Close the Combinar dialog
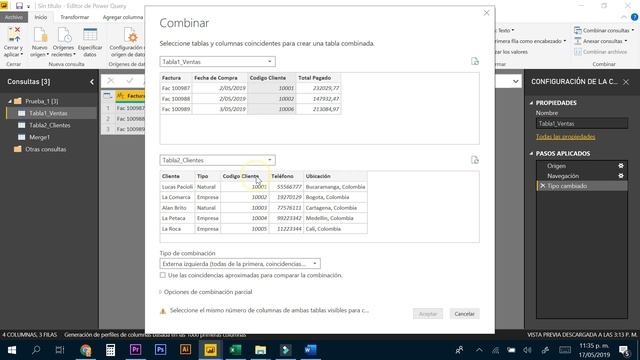This screenshot has height=360, width=640. 486,13
